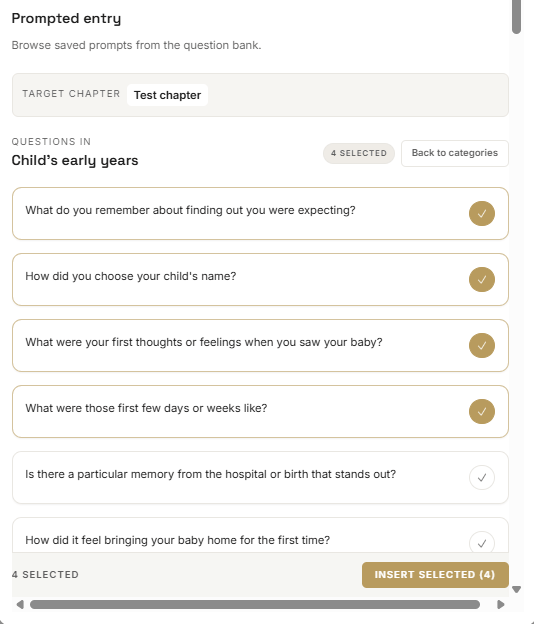The height and width of the screenshot is (624, 534).
Task: Uncheck the choose your child's name checkmark
Action: tap(481, 280)
